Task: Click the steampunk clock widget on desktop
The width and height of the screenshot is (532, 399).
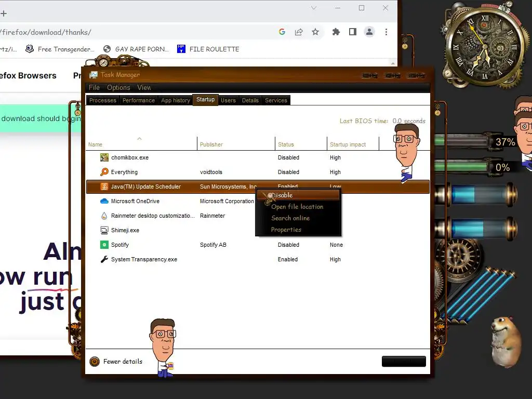Action: coord(485,47)
